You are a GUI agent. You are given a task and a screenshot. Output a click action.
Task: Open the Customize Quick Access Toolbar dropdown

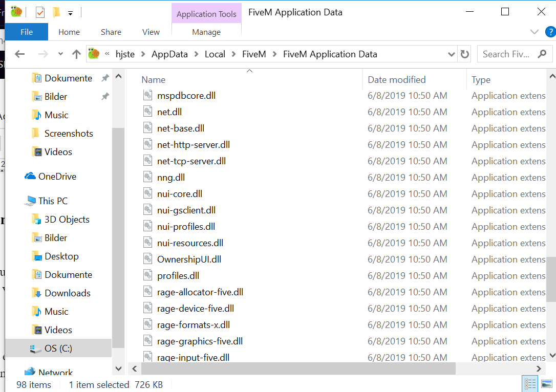(x=71, y=13)
